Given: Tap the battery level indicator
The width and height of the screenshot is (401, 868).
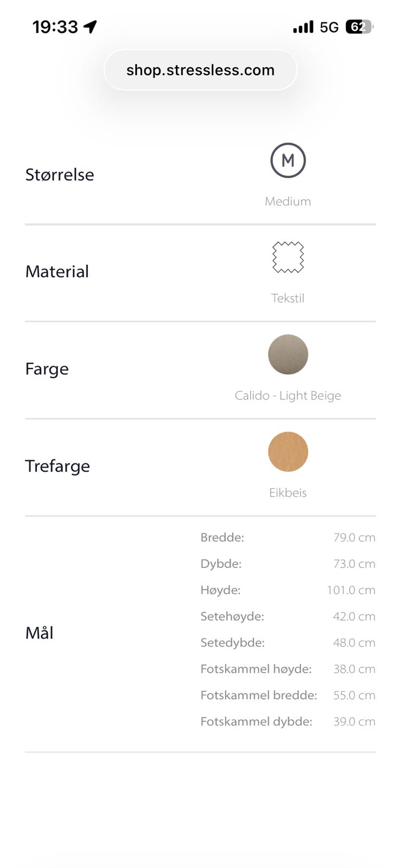Looking at the screenshot, I should (359, 27).
